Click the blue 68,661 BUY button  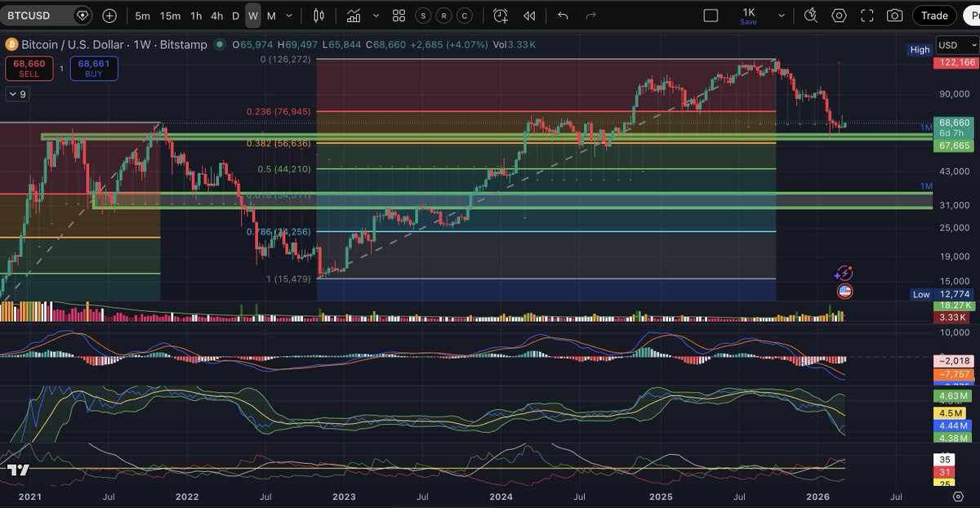tap(94, 68)
